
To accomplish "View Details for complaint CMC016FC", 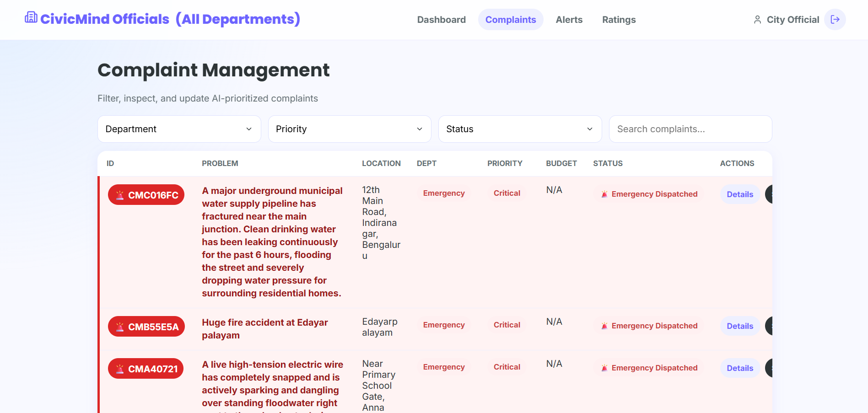I will click(x=740, y=194).
